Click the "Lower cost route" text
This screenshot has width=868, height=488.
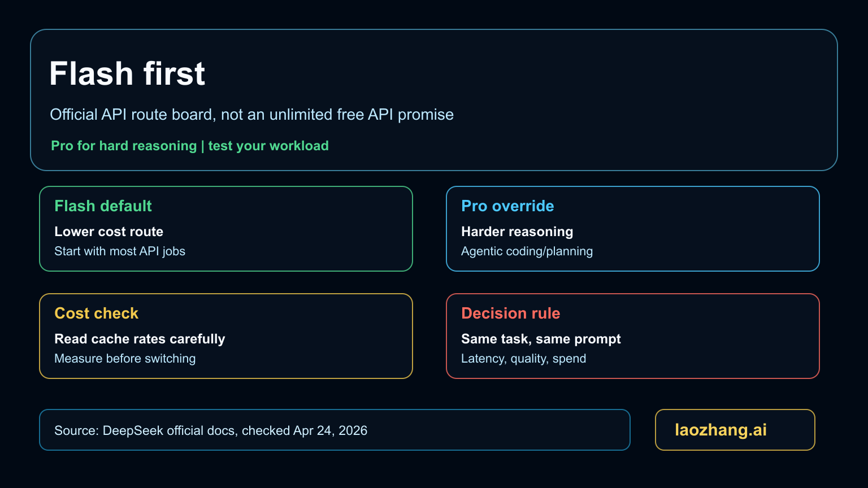pos(108,232)
